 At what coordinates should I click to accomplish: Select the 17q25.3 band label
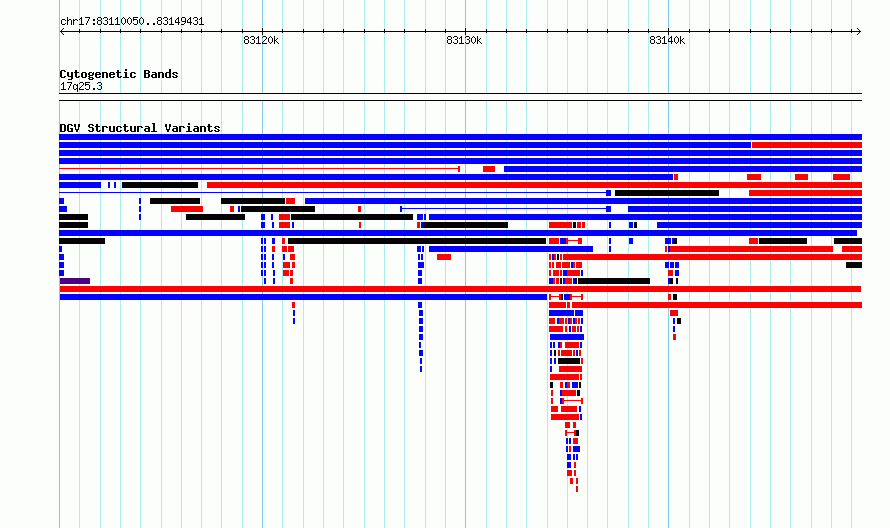coord(81,86)
